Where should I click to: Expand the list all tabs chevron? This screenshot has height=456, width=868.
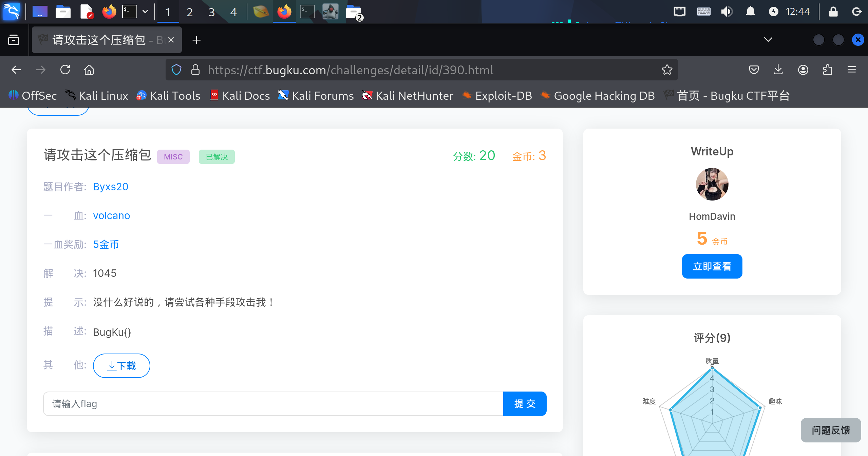pos(768,40)
